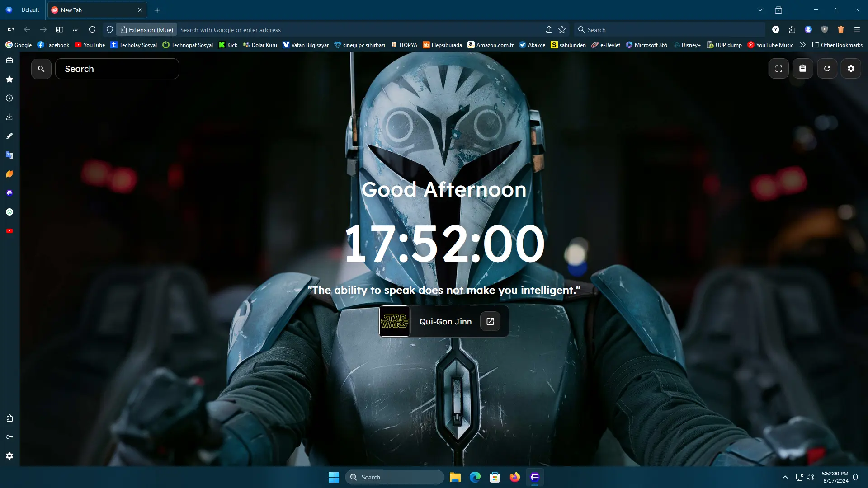Open the sidebar WhatsApp icon

pyautogui.click(x=9, y=212)
